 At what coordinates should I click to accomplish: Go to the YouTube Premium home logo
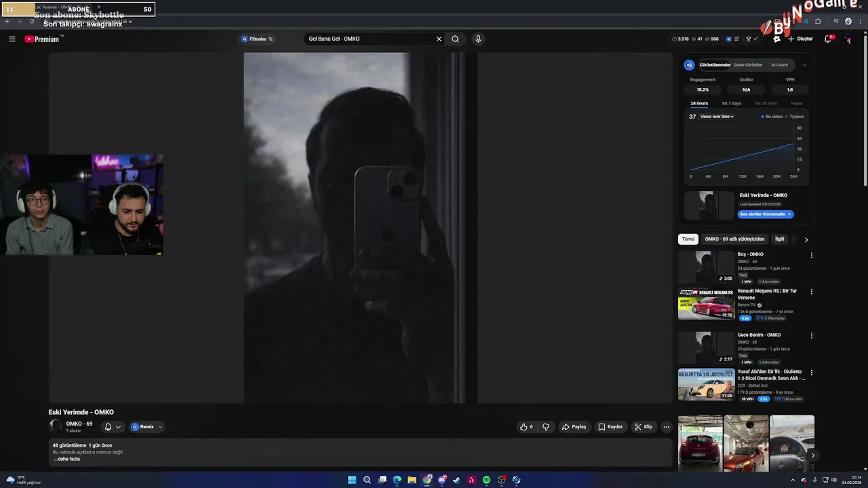click(42, 39)
